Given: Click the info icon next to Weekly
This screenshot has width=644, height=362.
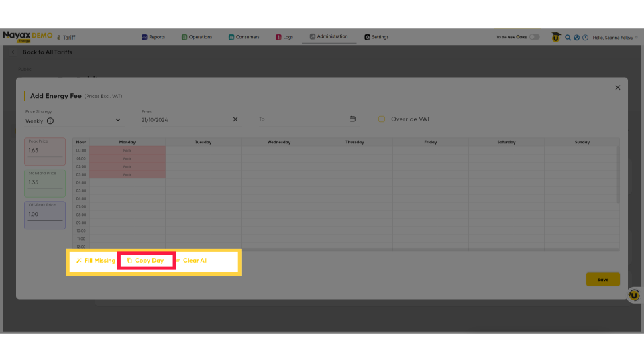Looking at the screenshot, I should tap(50, 121).
